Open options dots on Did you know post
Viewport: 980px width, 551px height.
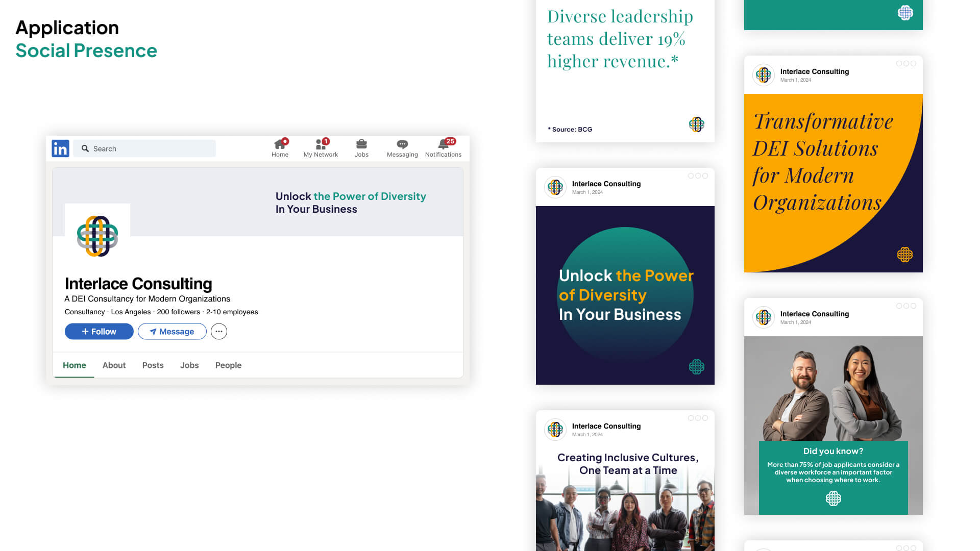pos(906,306)
